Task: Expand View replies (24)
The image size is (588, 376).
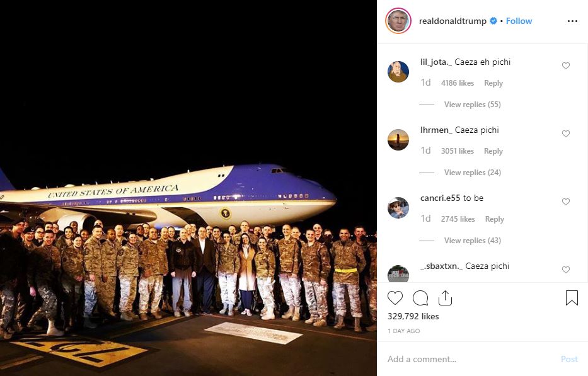Action: pyautogui.click(x=472, y=173)
